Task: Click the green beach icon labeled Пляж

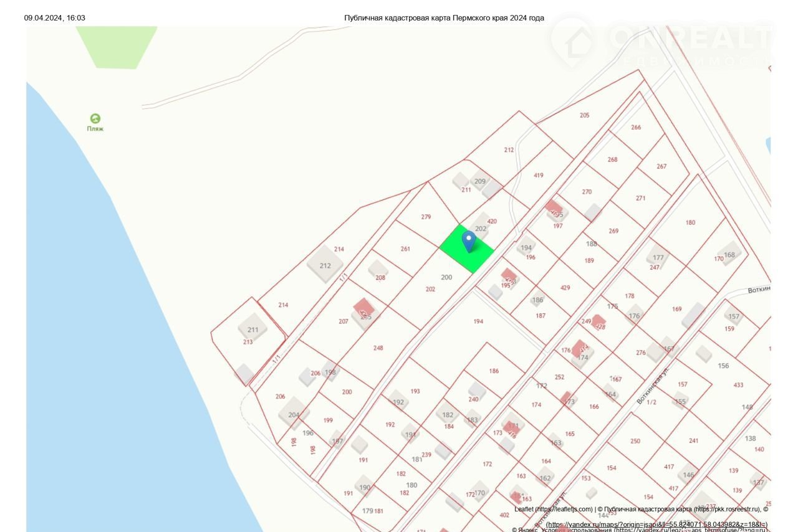Action: (x=95, y=119)
